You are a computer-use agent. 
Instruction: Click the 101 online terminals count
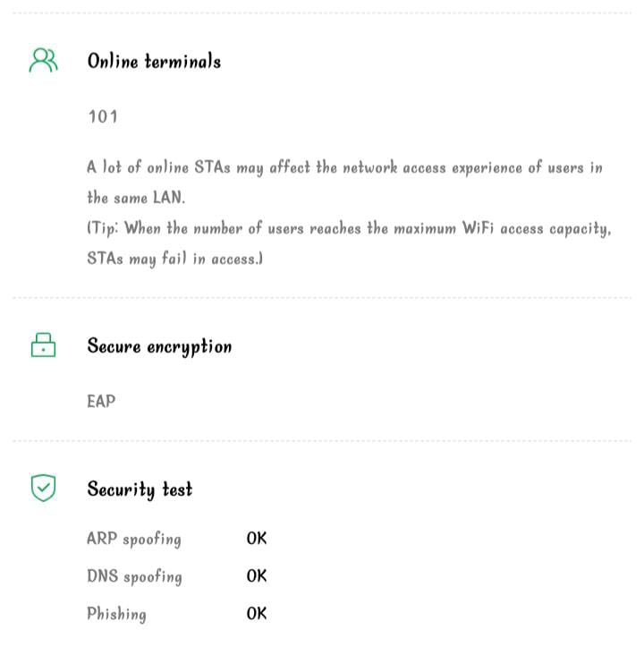pyautogui.click(x=103, y=116)
